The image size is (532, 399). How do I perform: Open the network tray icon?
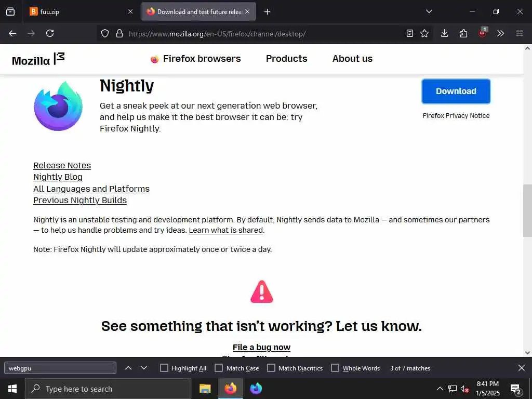[x=453, y=389]
